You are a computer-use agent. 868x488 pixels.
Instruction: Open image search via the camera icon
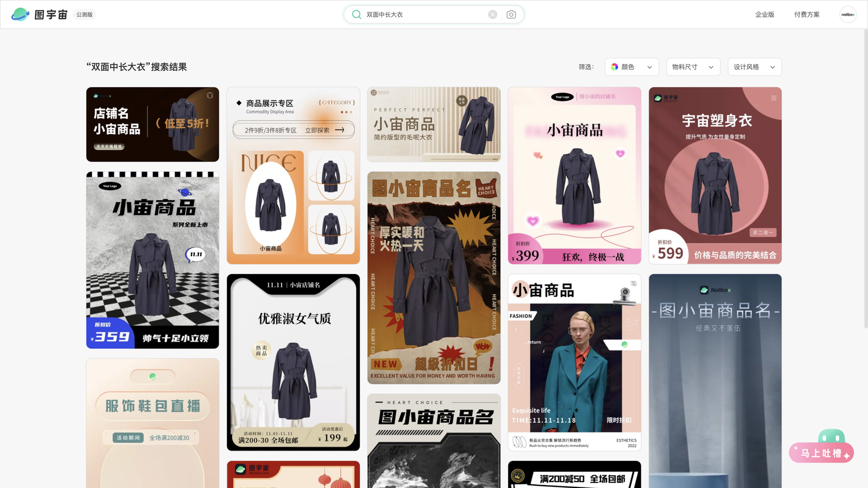511,14
